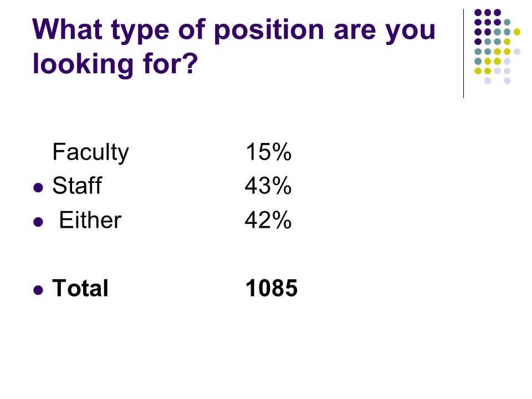Click the 1085 total value

point(272,288)
